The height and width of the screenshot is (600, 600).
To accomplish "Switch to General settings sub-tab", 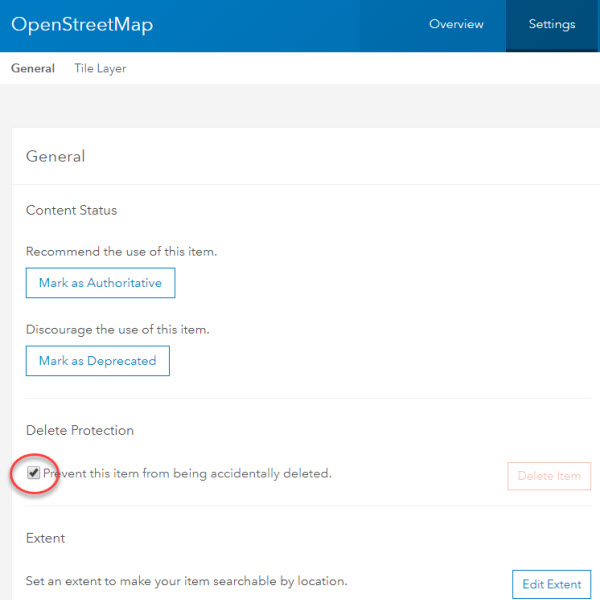I will [x=33, y=68].
